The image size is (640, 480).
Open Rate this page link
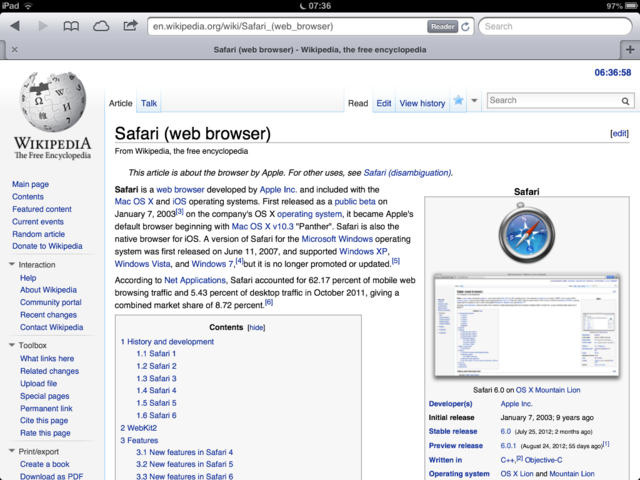coord(45,433)
